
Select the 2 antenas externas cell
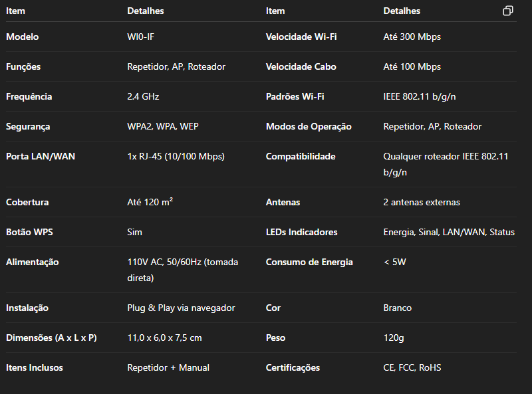click(x=422, y=203)
